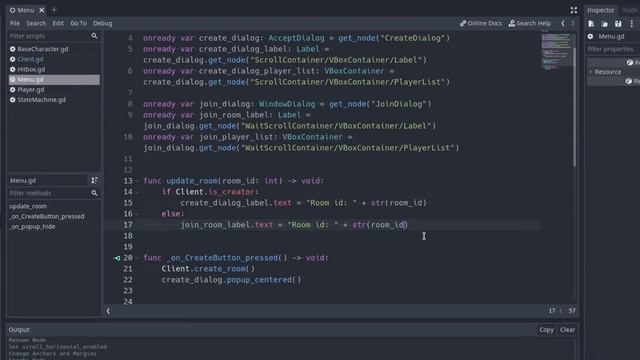Viewport: 640px width, 360px height.
Task: Click the line and column indicator
Action: pos(562,311)
